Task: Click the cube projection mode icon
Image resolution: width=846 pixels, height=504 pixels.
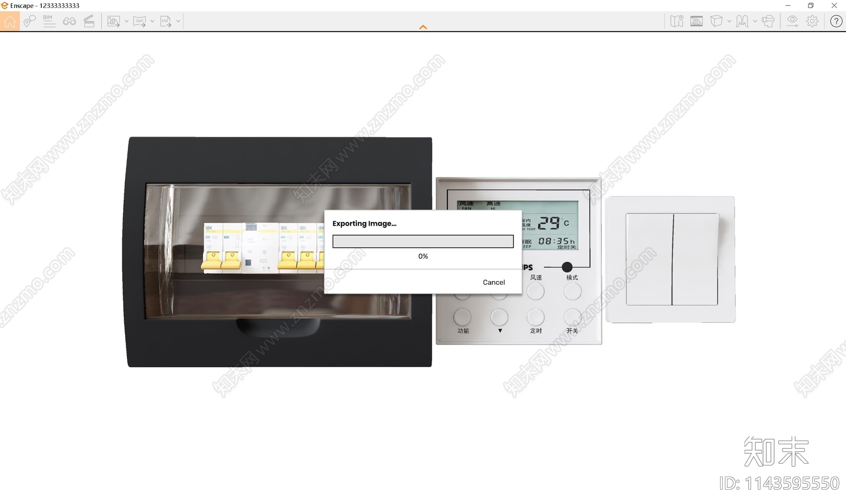Action: click(716, 21)
